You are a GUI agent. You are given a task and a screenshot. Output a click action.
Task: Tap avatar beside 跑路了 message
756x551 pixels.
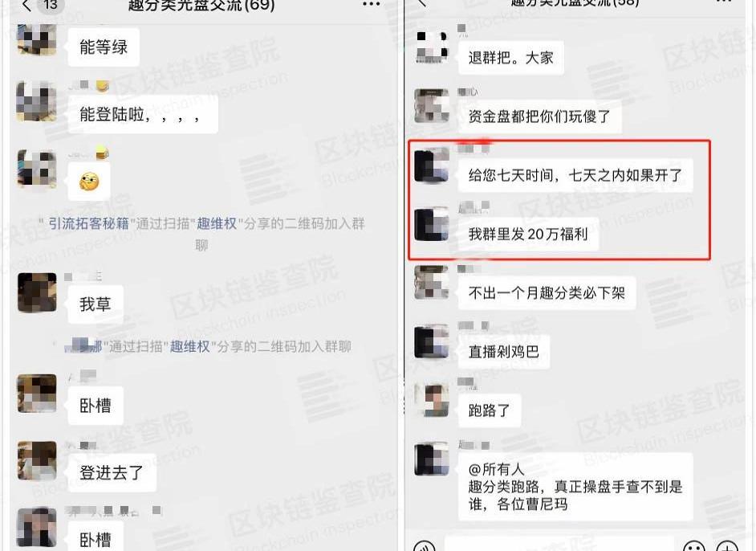pos(432,399)
